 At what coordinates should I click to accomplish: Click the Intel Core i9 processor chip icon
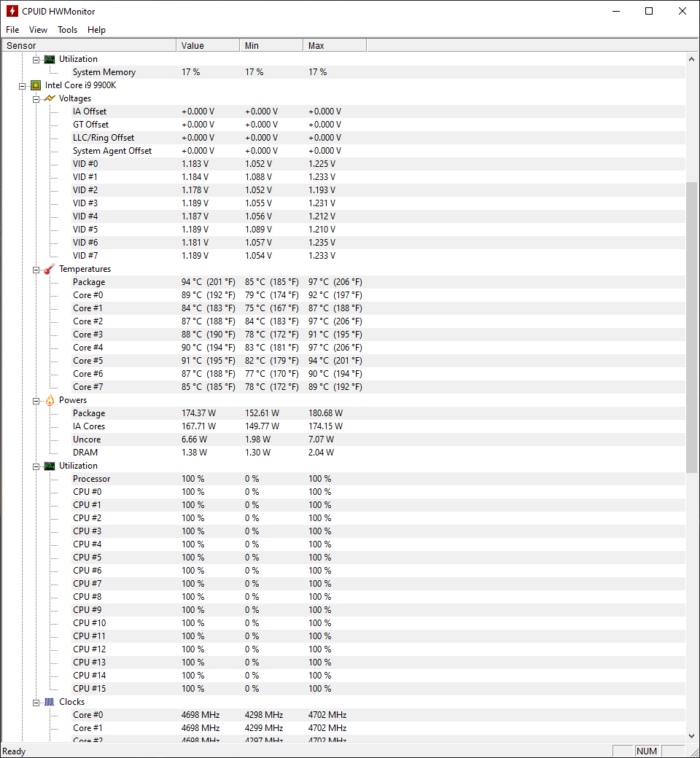[36, 85]
